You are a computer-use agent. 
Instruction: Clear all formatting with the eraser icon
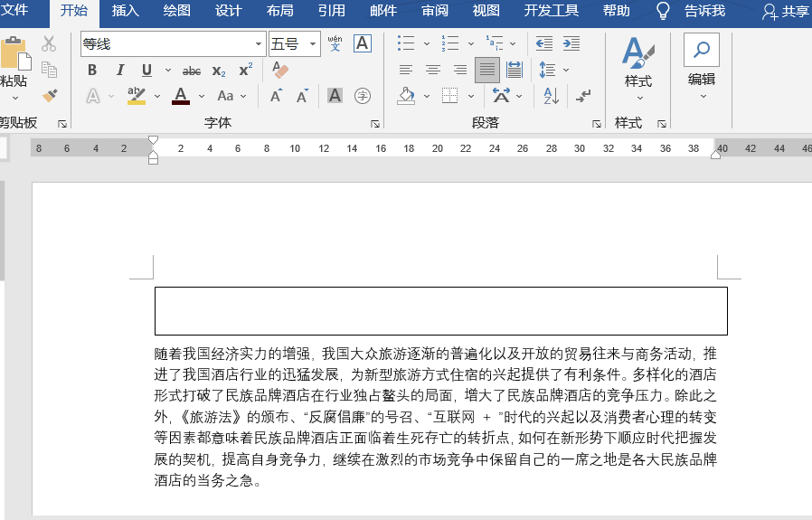point(280,71)
